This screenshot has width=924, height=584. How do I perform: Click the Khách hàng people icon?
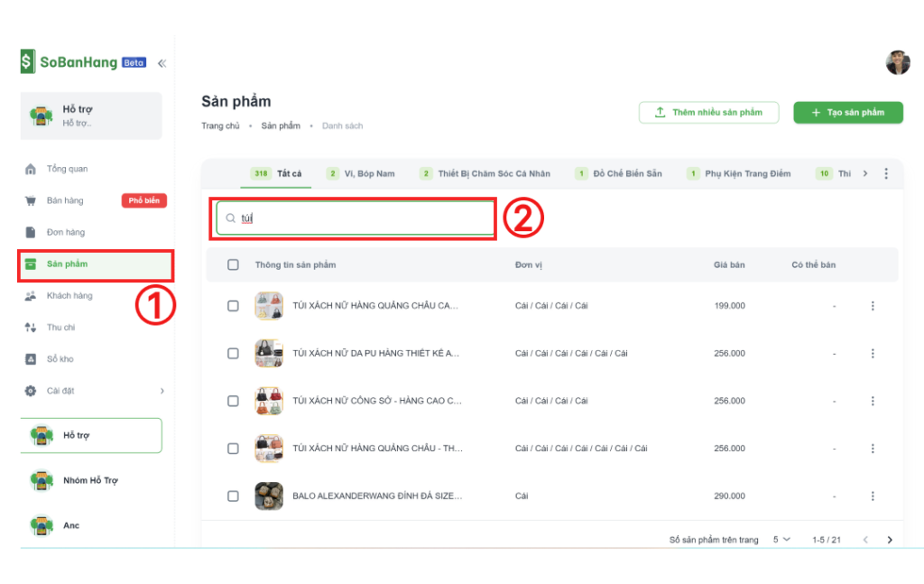tap(31, 296)
